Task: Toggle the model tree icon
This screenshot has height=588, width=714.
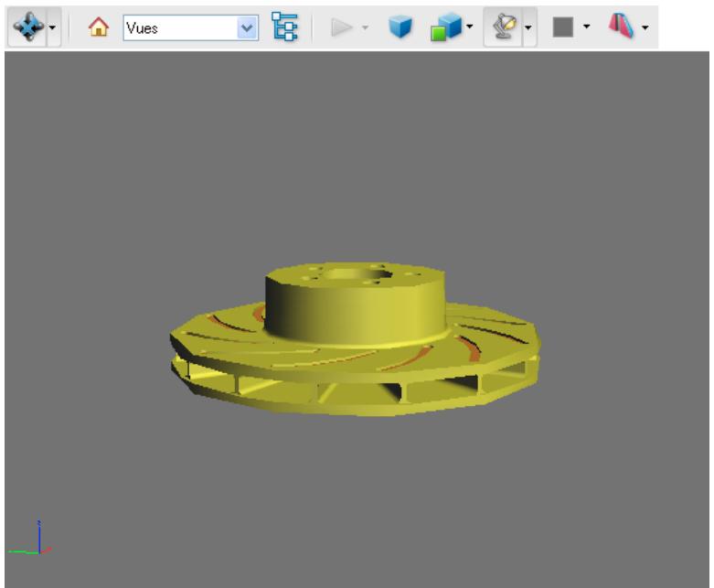Action: [x=284, y=27]
